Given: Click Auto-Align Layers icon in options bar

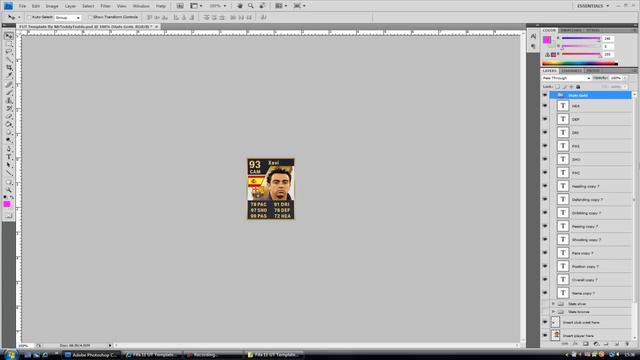Looking at the screenshot, I should (264, 18).
